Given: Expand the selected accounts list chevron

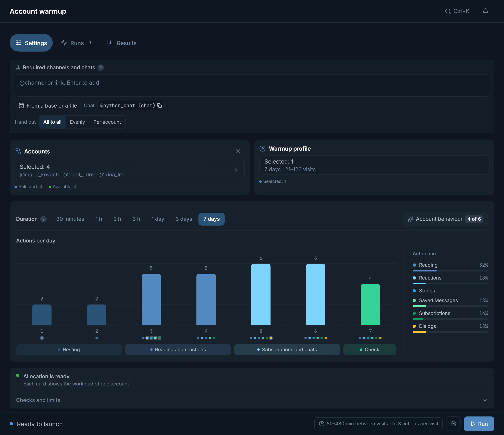Looking at the screenshot, I should tap(236, 170).
